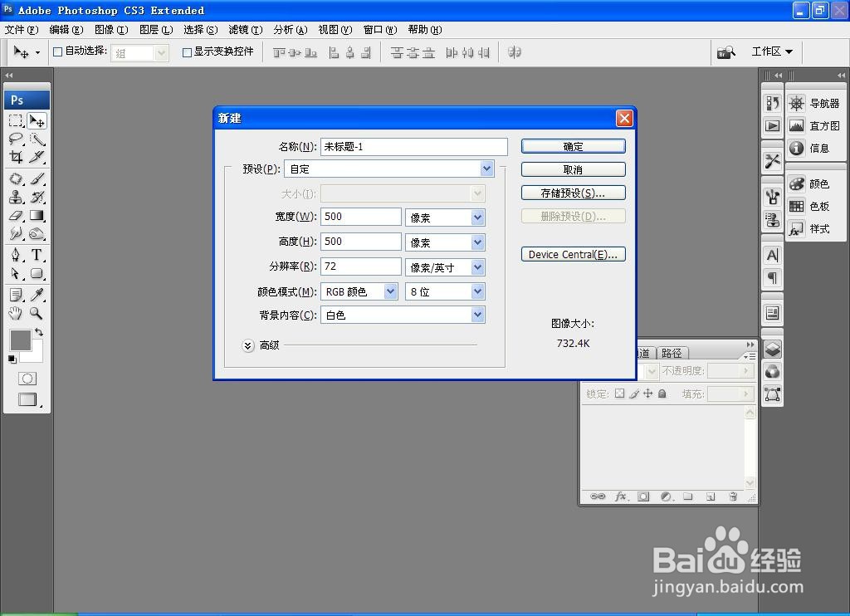The width and height of the screenshot is (850, 616).
Task: Select the Eraser tool
Action: pyautogui.click(x=16, y=215)
